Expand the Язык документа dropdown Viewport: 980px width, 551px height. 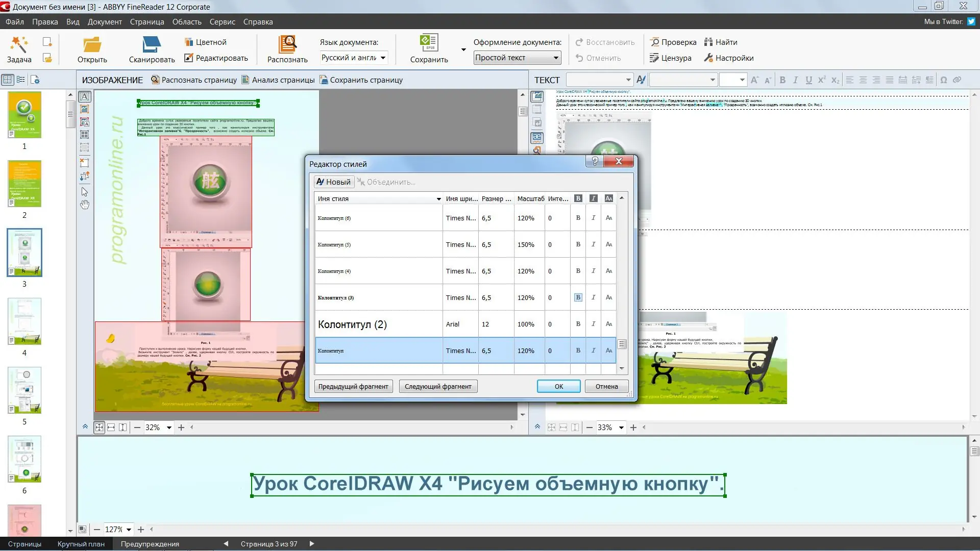(x=383, y=58)
